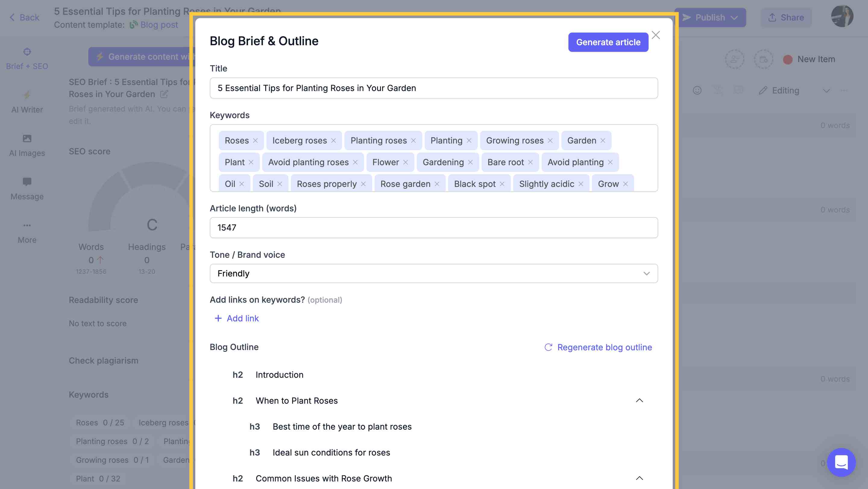The height and width of the screenshot is (489, 868).
Task: Collapse Common Issues with Rose Growth section
Action: pyautogui.click(x=639, y=478)
